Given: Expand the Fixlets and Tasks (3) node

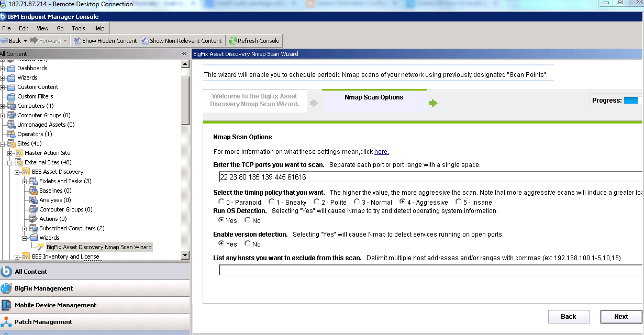Looking at the screenshot, I should (25, 181).
